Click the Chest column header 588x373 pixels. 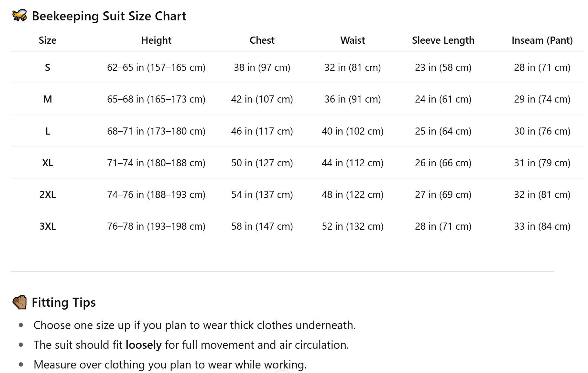(262, 40)
